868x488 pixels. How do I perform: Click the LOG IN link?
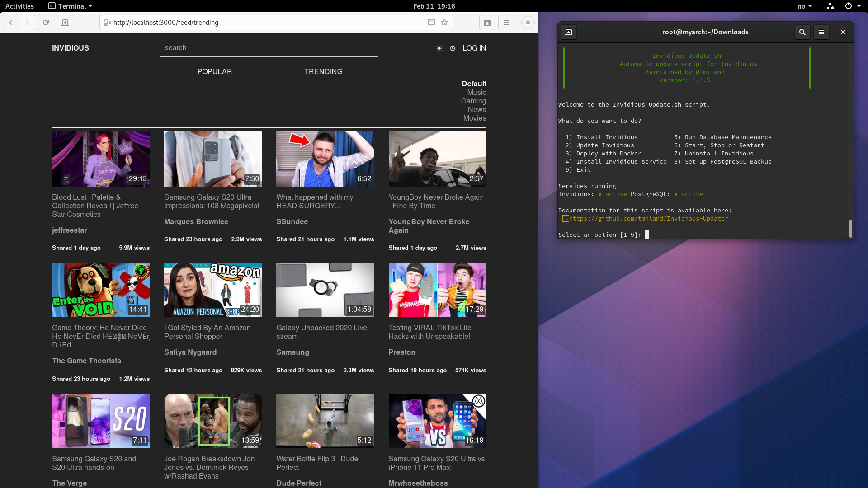click(474, 48)
